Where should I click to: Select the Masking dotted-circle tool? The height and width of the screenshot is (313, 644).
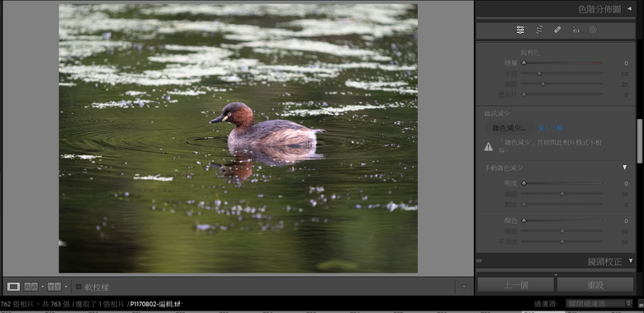click(593, 30)
